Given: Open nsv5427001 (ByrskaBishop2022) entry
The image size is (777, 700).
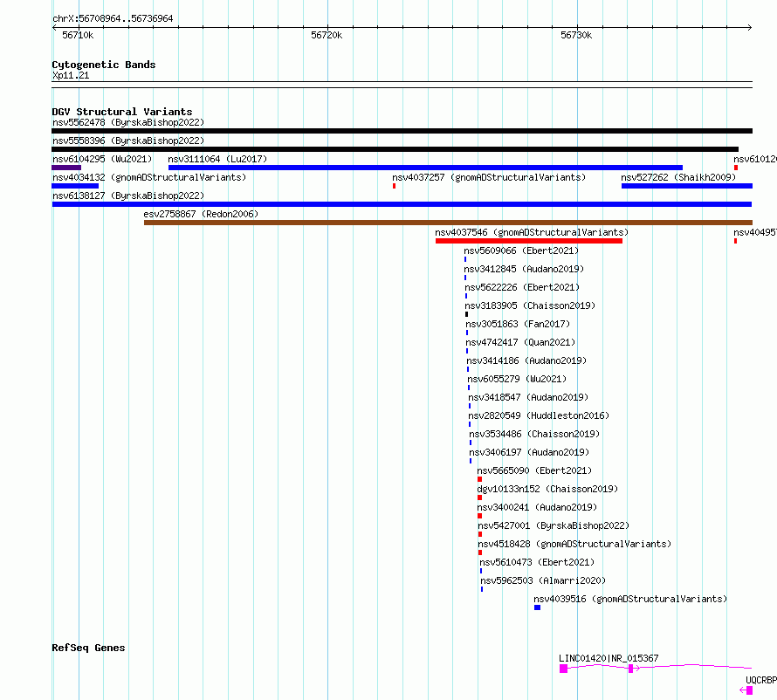Looking at the screenshot, I should point(554,525).
